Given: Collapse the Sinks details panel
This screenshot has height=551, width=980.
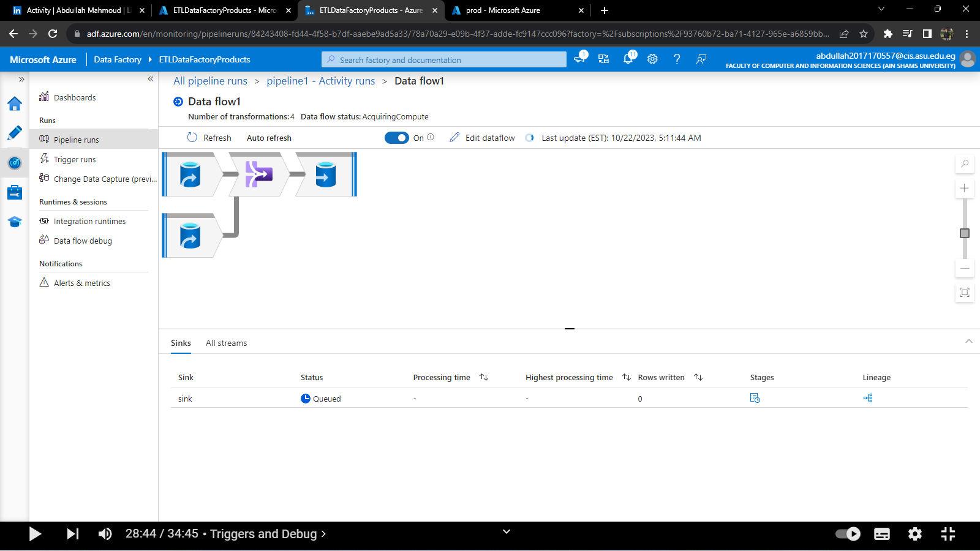Looking at the screenshot, I should pyautogui.click(x=968, y=342).
